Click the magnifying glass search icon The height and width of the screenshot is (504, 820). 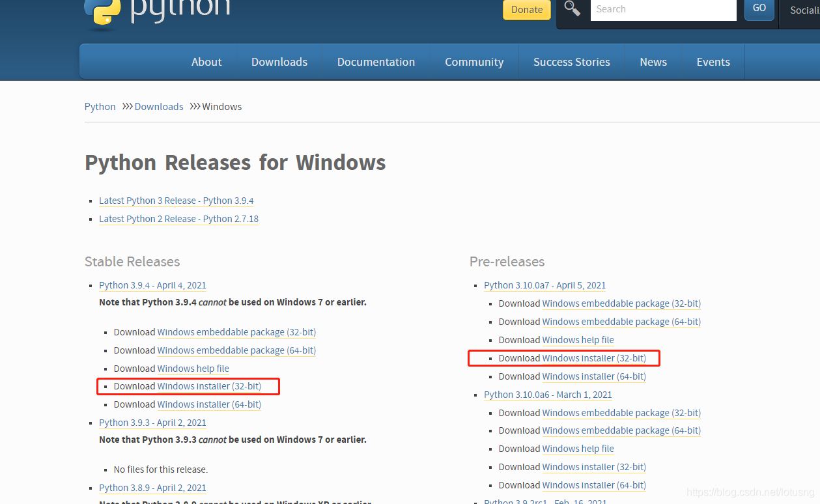pos(572,8)
